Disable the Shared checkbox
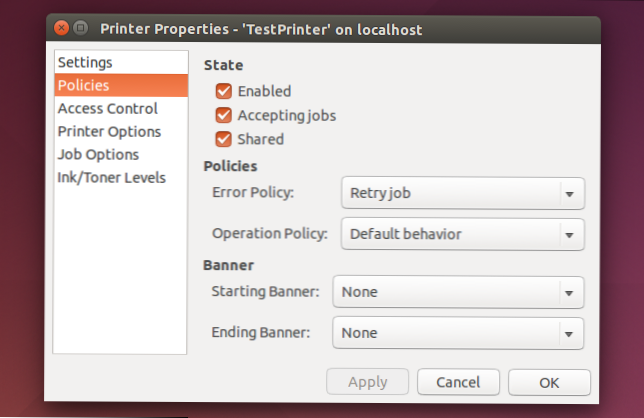 [223, 139]
